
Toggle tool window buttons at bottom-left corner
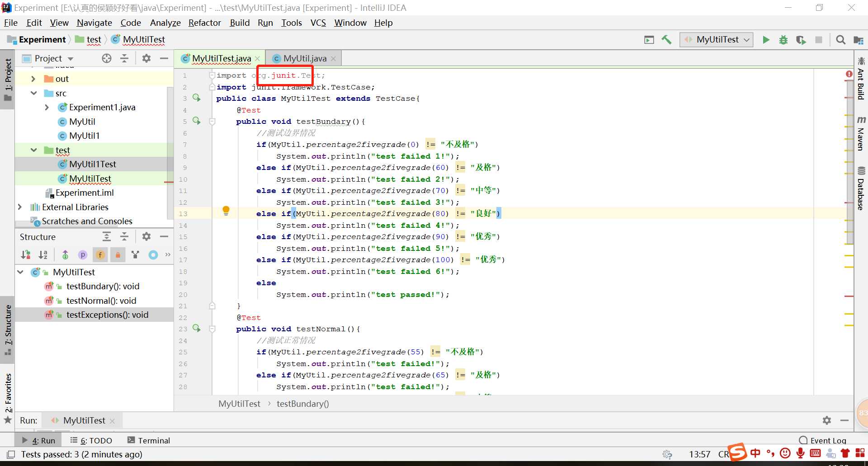(11, 454)
